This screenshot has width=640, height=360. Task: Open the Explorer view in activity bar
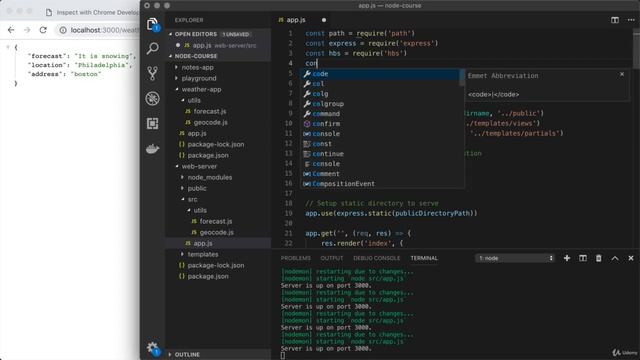coord(152,24)
